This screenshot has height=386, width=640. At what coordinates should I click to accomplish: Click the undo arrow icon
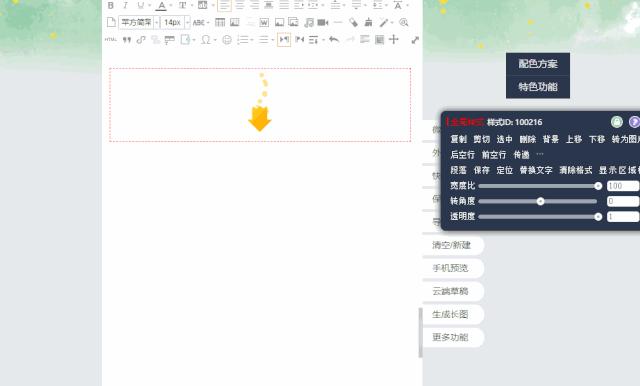[x=334, y=39]
